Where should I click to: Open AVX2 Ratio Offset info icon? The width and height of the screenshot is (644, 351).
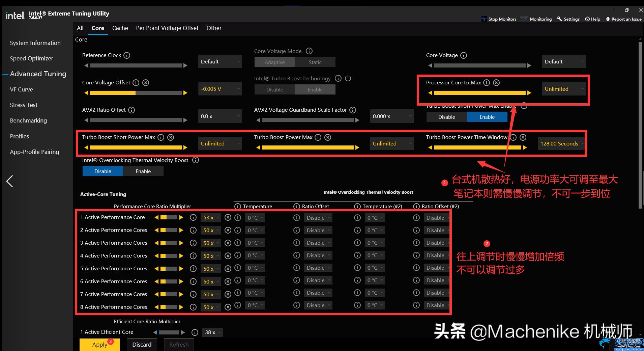tap(132, 110)
